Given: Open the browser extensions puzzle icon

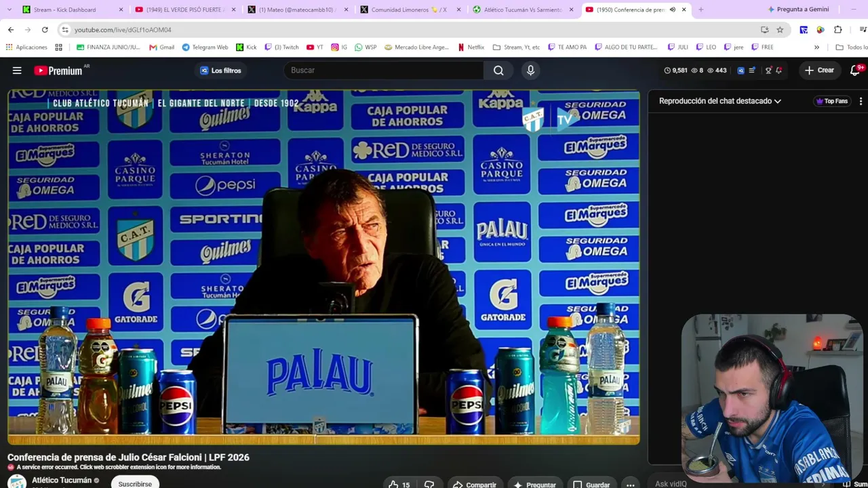Looking at the screenshot, I should [838, 30].
